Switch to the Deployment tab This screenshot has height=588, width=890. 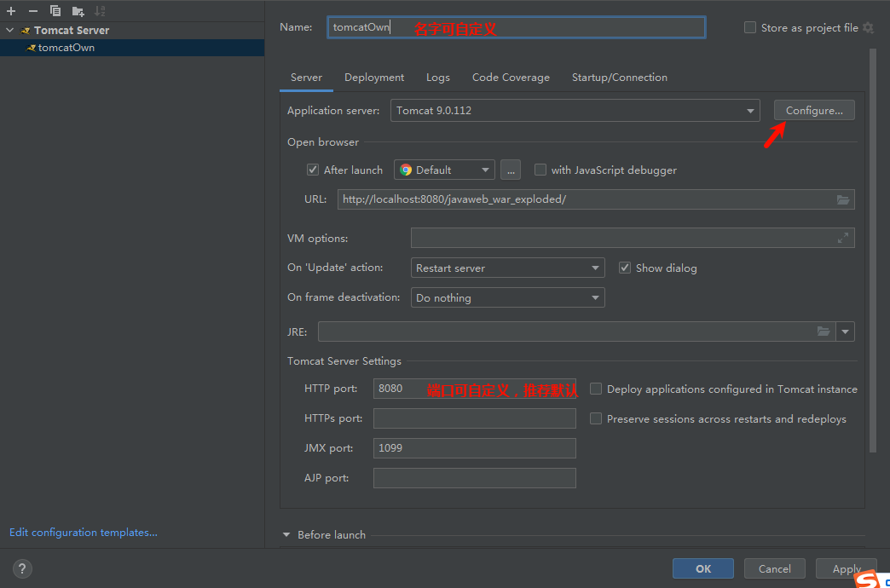click(374, 78)
